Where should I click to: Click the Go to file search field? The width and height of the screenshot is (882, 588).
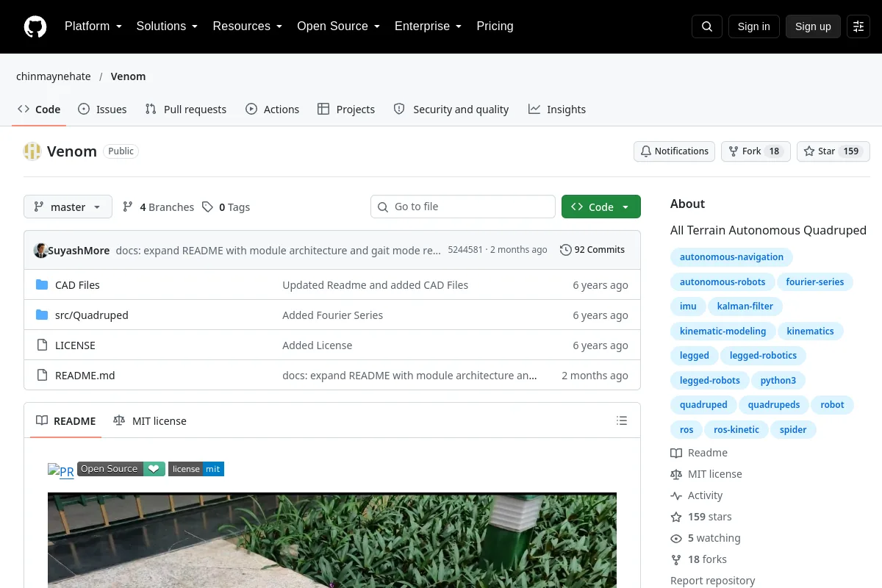(463, 207)
